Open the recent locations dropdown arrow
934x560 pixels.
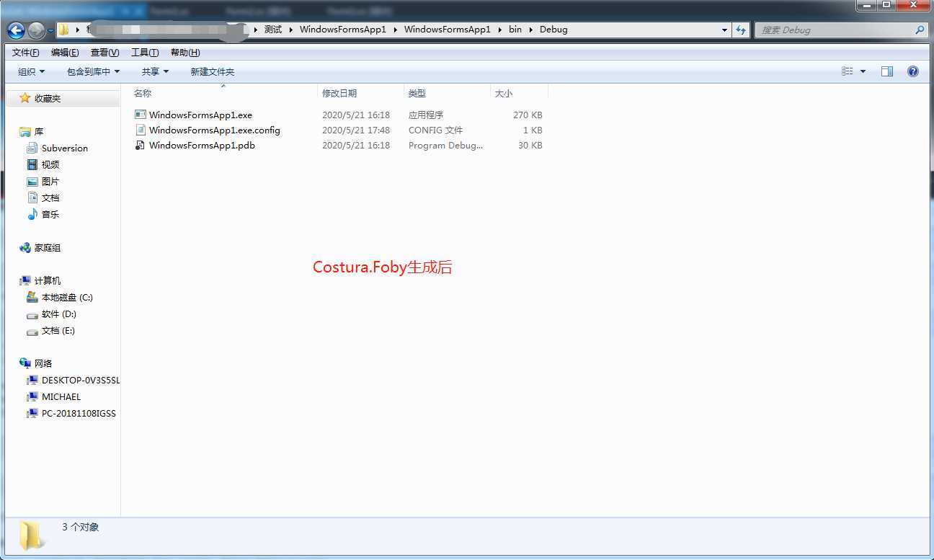click(50, 30)
